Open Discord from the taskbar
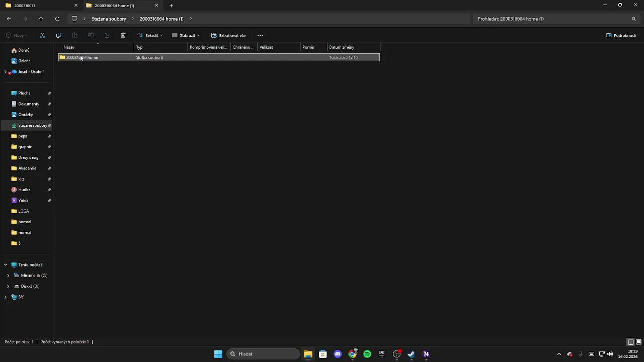 338,354
